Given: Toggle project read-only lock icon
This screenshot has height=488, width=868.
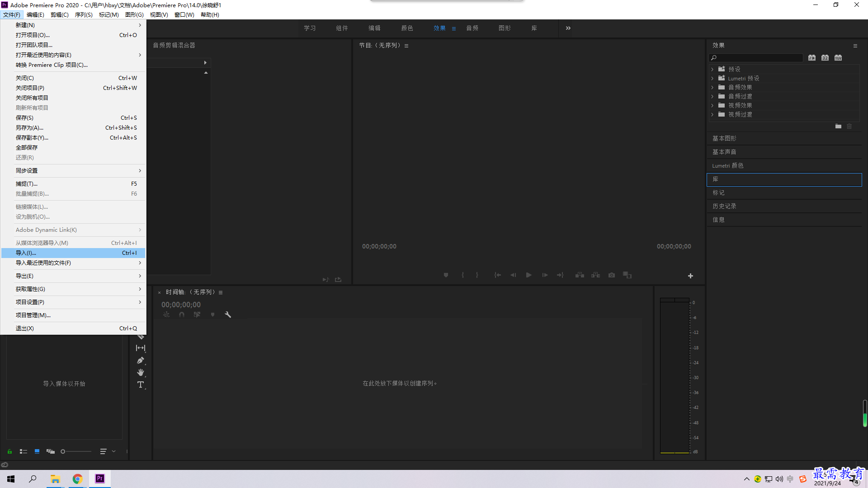Looking at the screenshot, I should pyautogui.click(x=9, y=451).
